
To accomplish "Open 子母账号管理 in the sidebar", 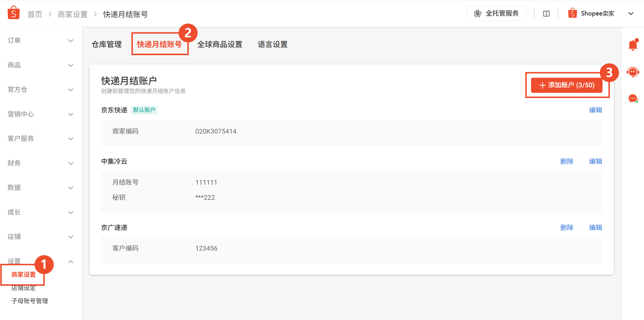I will pyautogui.click(x=30, y=301).
